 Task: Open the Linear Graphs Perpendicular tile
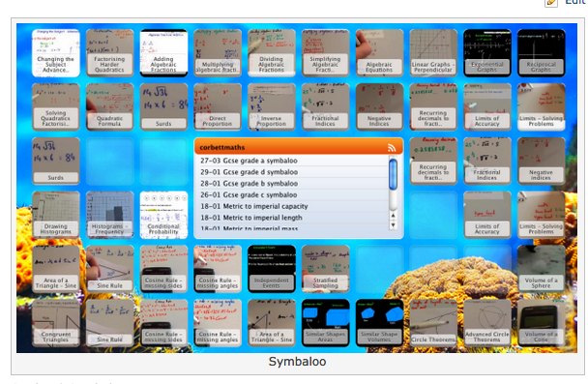coord(433,53)
